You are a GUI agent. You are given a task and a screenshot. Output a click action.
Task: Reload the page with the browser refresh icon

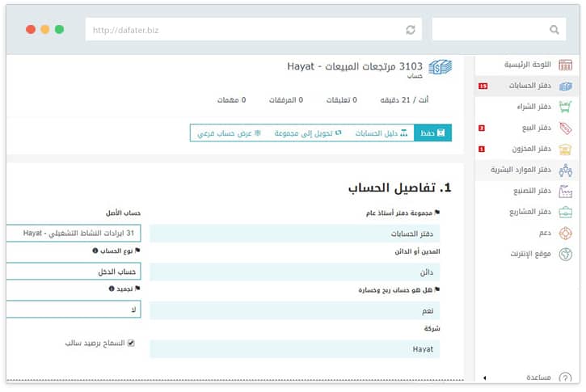411,30
